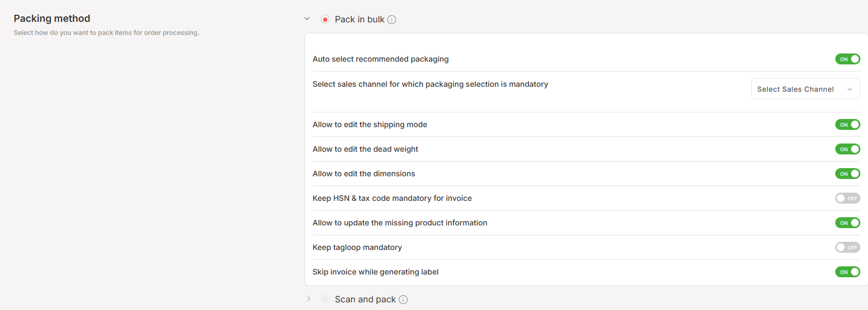This screenshot has height=310, width=868.
Task: Select the Scan and pack radio button
Action: [325, 299]
